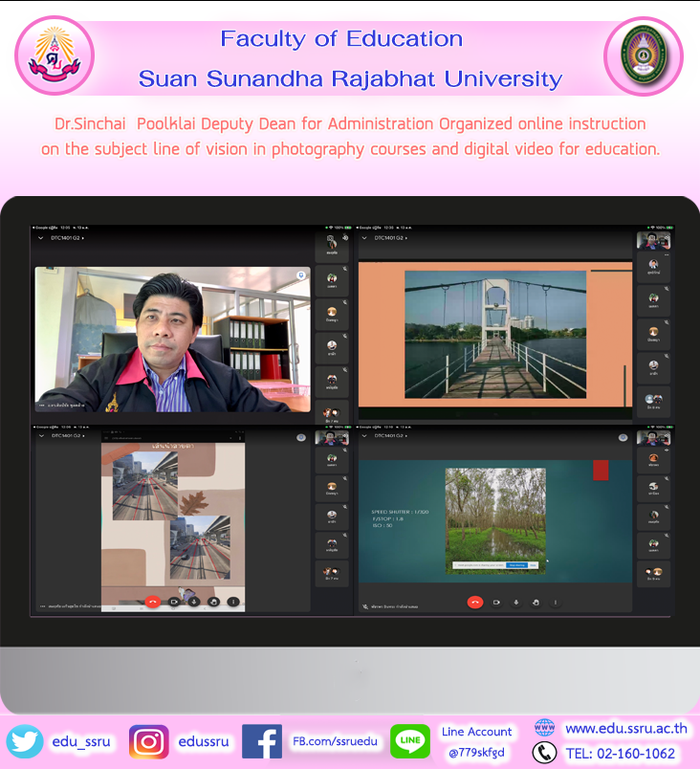The height and width of the screenshot is (769, 700).
Task: Open the FB.com/ssruedu link
Action: pos(334,741)
